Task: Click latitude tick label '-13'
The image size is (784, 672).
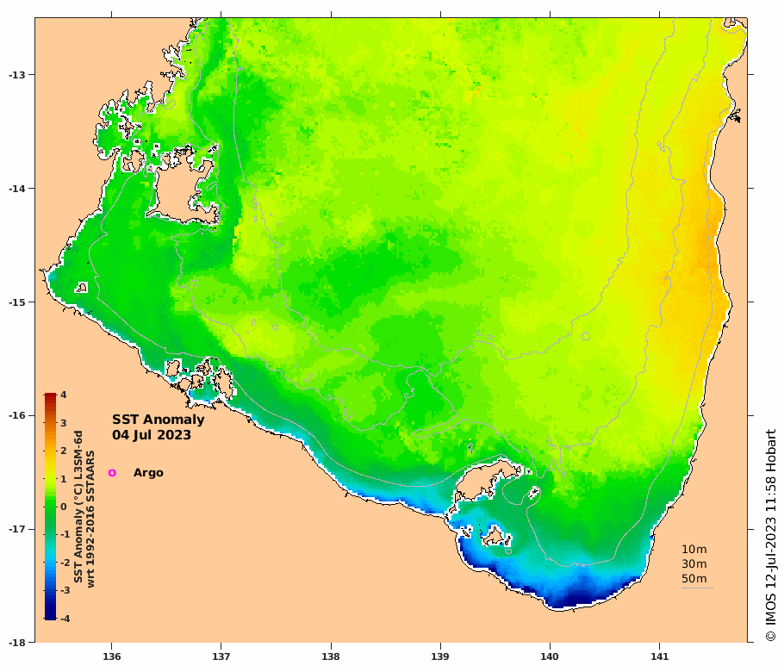Action: pyautogui.click(x=16, y=75)
